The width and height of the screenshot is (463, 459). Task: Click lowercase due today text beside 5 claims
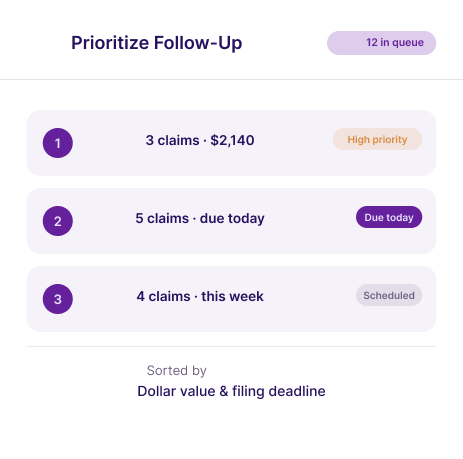click(232, 219)
